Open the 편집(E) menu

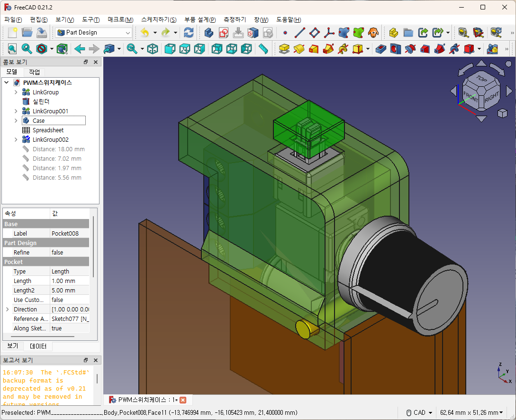pos(38,20)
